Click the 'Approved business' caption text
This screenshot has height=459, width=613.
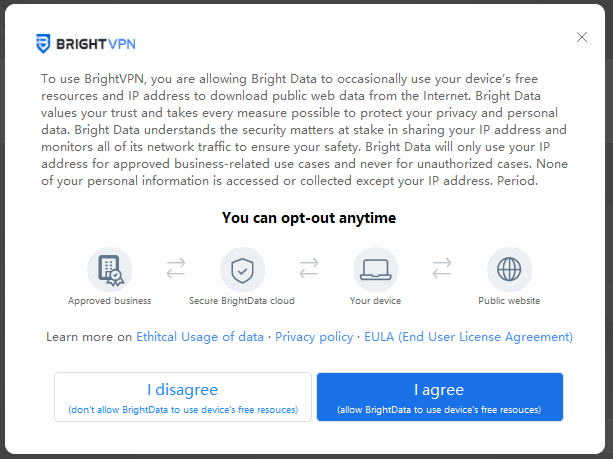point(110,300)
